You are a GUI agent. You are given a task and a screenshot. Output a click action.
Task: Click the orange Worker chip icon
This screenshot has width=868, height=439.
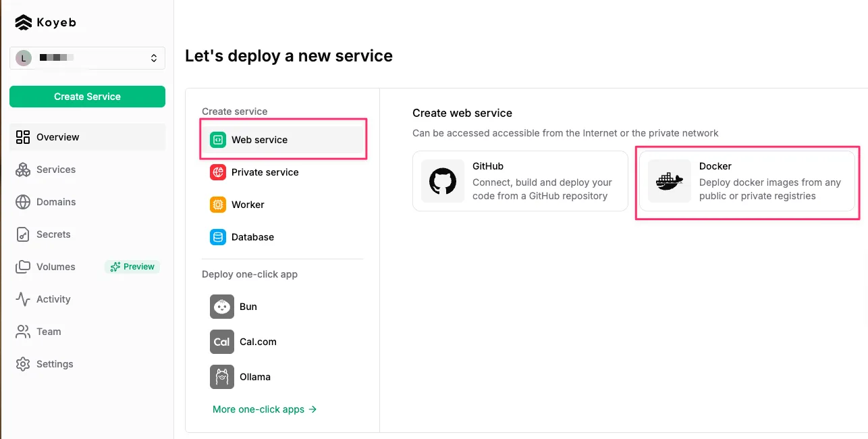point(218,205)
